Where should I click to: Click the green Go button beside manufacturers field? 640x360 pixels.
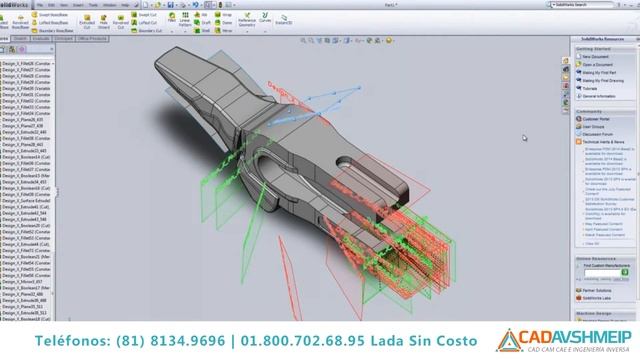tap(624, 272)
